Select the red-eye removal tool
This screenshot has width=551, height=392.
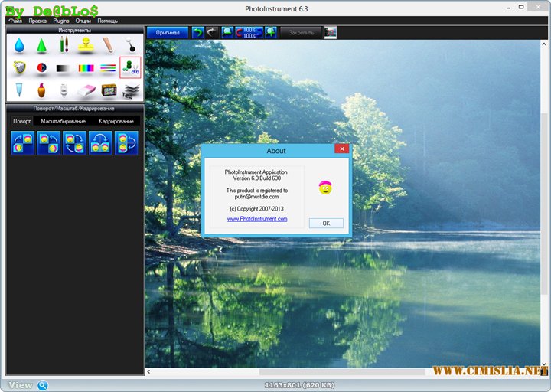pyautogui.click(x=41, y=68)
